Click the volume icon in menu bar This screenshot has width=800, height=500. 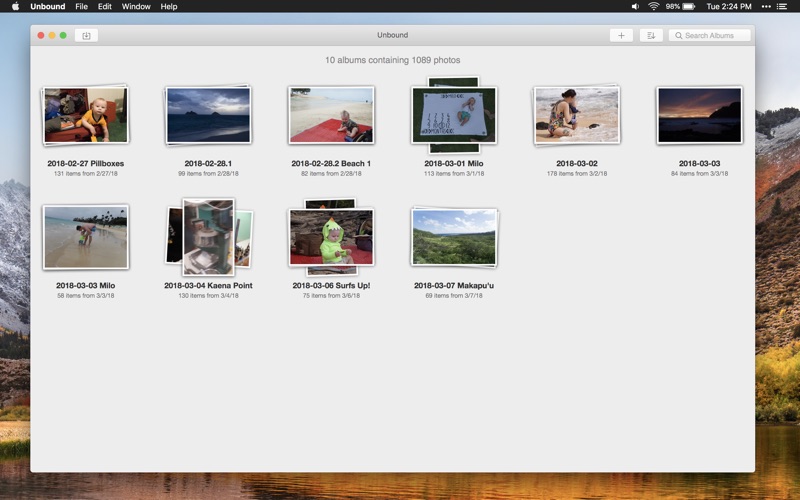(x=635, y=6)
